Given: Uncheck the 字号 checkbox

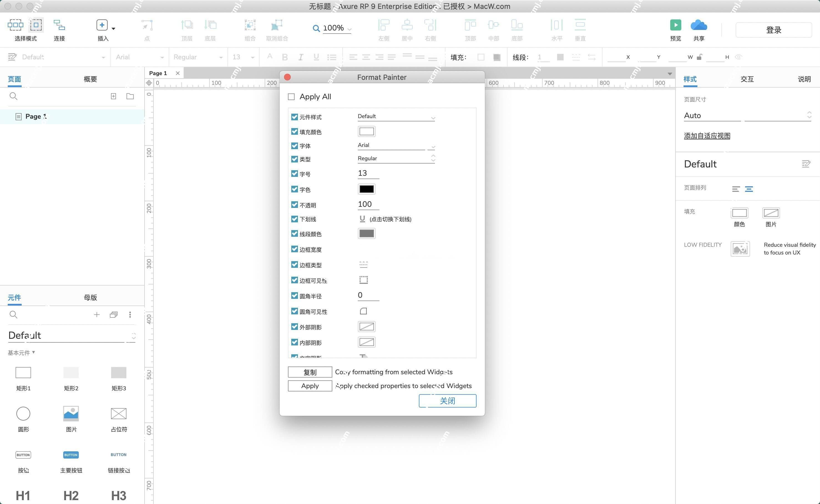Looking at the screenshot, I should pyautogui.click(x=294, y=173).
